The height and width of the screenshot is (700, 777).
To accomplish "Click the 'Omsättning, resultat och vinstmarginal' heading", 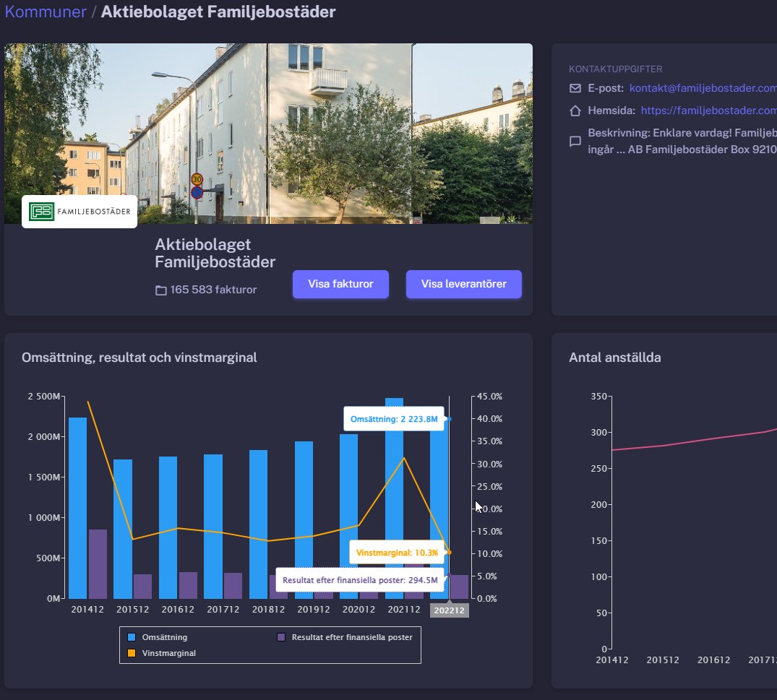I will (x=139, y=358).
